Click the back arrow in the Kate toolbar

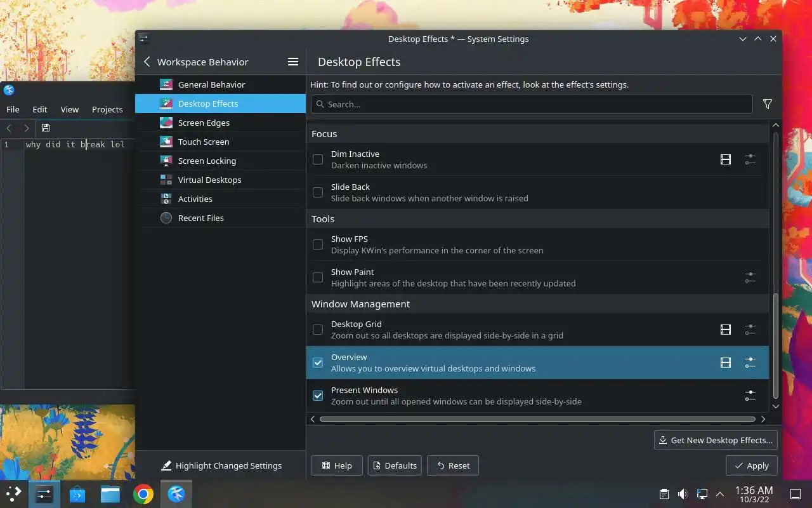click(9, 128)
